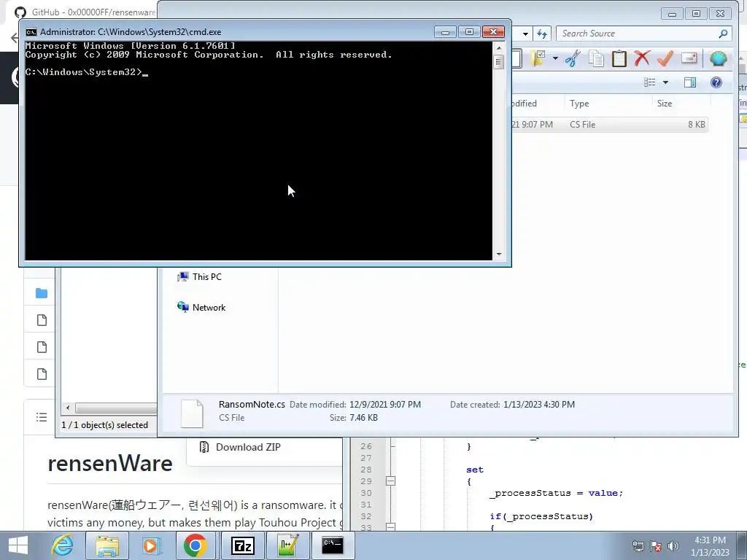Click the envelope Email icon in Explorer toolbar

[x=689, y=58]
